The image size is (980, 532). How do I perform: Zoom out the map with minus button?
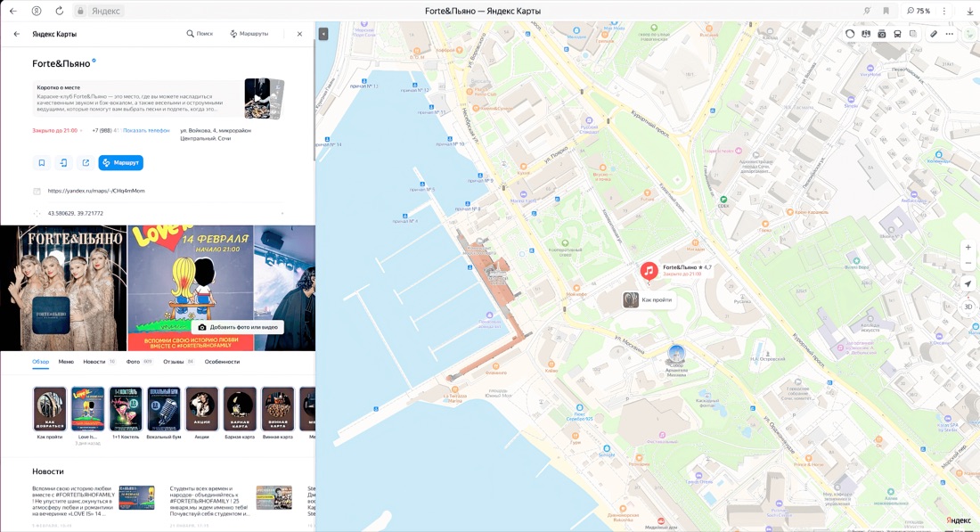[968, 263]
